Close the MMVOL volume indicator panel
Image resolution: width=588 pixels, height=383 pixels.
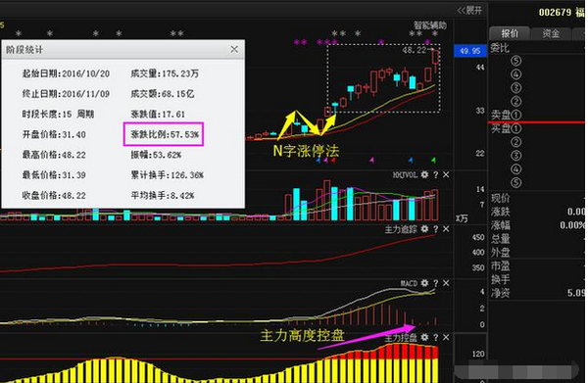[x=446, y=174]
